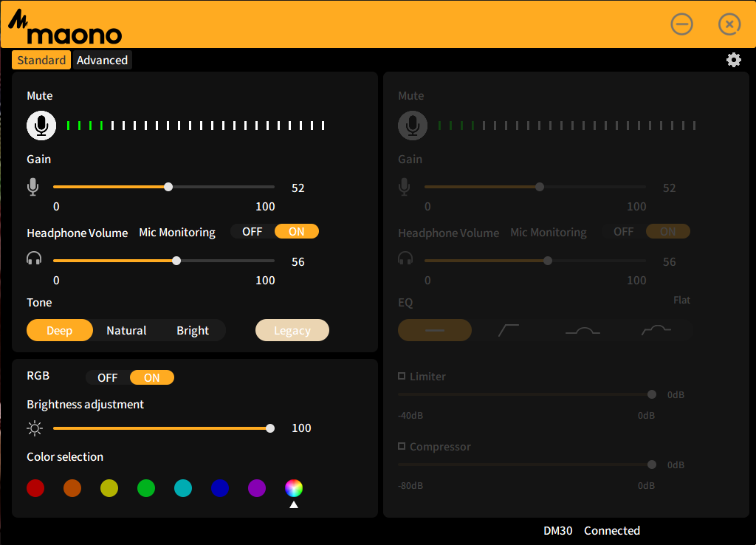This screenshot has width=756, height=545.
Task: Turn Mic Monitoring OFF
Action: (x=252, y=231)
